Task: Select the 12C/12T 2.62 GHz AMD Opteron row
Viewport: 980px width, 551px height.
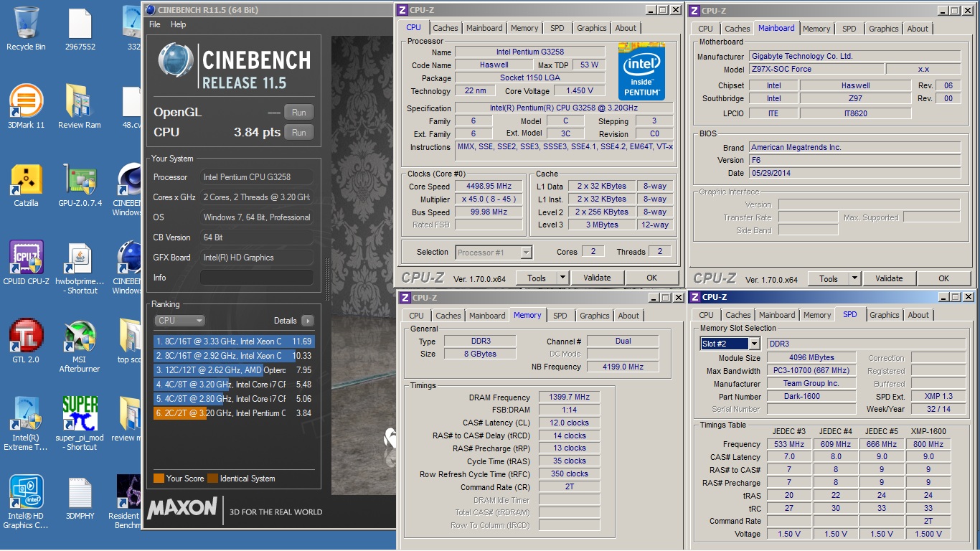Action: click(234, 370)
